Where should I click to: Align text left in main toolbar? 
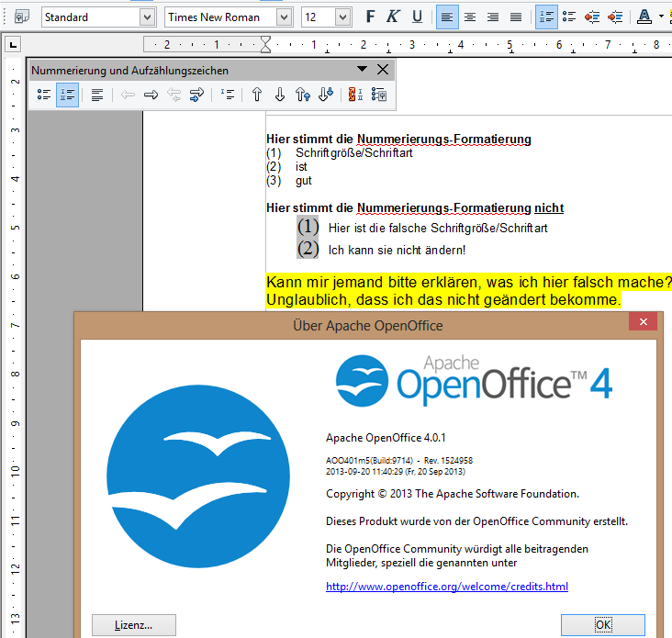tap(447, 17)
